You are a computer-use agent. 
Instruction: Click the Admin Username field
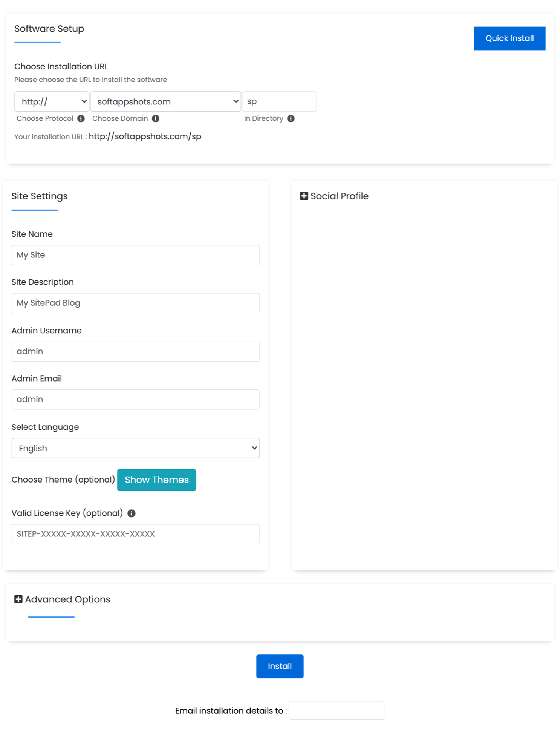[135, 351]
